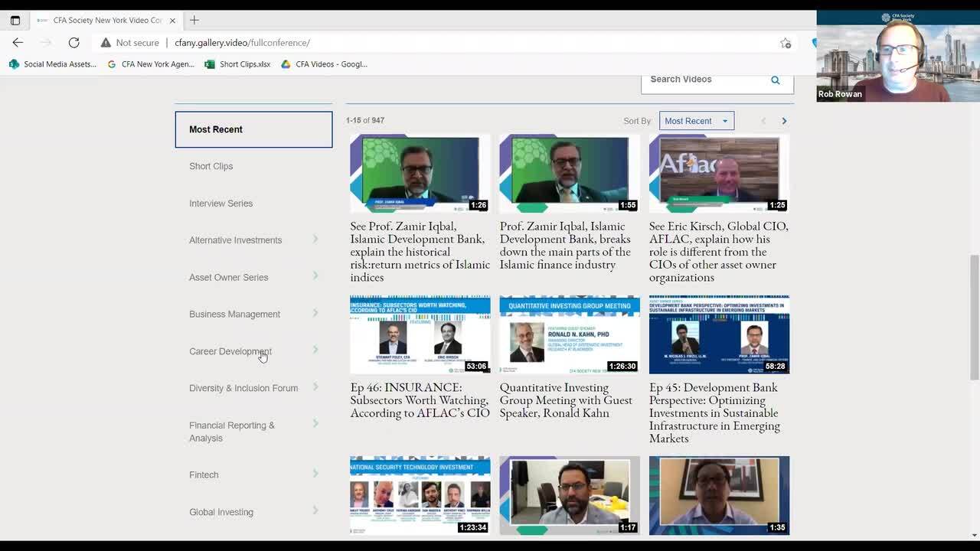Play the Development Bank Perspective 58:28 thumbnail
Image resolution: width=980 pixels, height=551 pixels.
(x=719, y=334)
